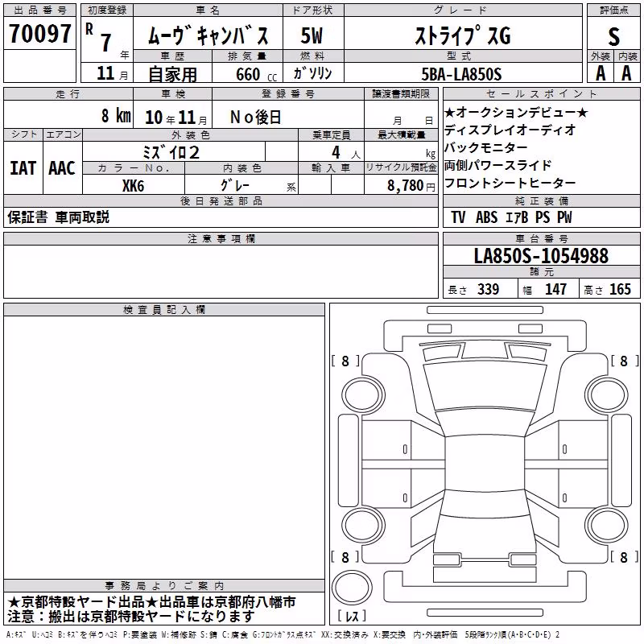Click the color number XK6
644x644 pixels.
133,186
